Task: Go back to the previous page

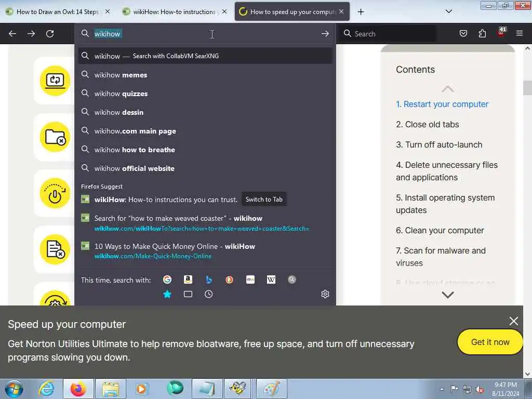Action: (x=12, y=34)
